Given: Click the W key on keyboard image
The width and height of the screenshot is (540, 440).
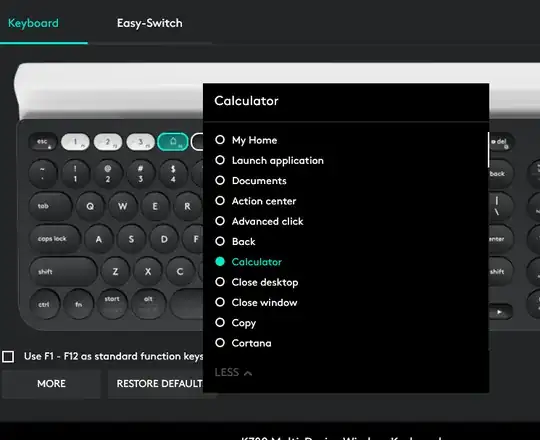Looking at the screenshot, I should coord(123,206).
